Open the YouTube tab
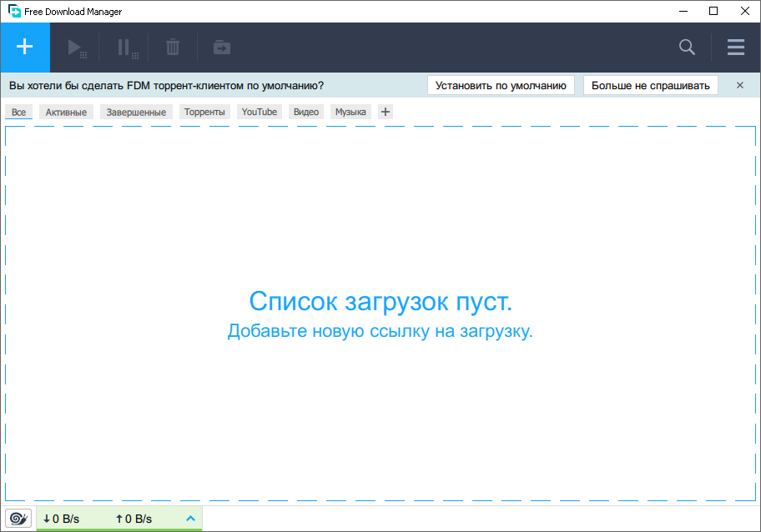761x532 pixels. [260, 112]
